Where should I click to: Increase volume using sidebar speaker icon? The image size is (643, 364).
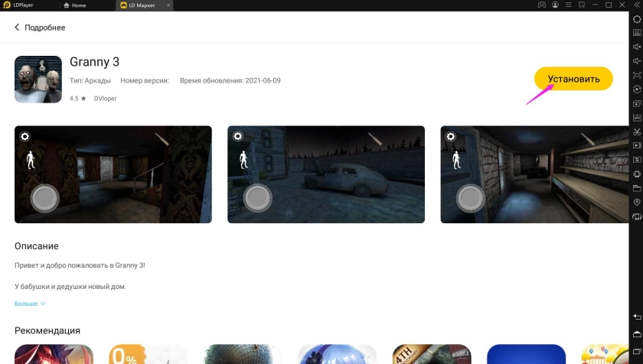637,47
